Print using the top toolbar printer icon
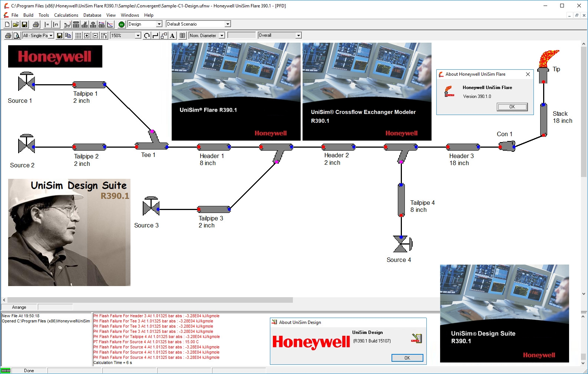This screenshot has height=374, width=588. [36, 24]
